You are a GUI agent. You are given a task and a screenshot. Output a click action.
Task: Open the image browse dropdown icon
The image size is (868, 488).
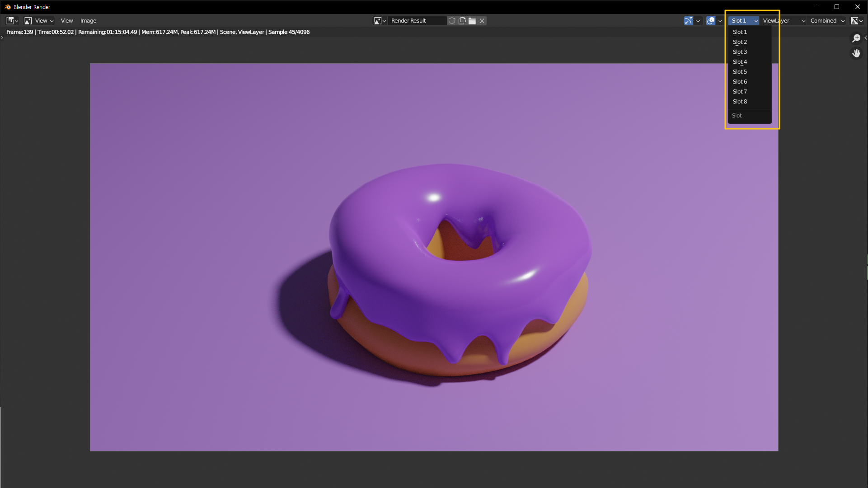point(380,21)
